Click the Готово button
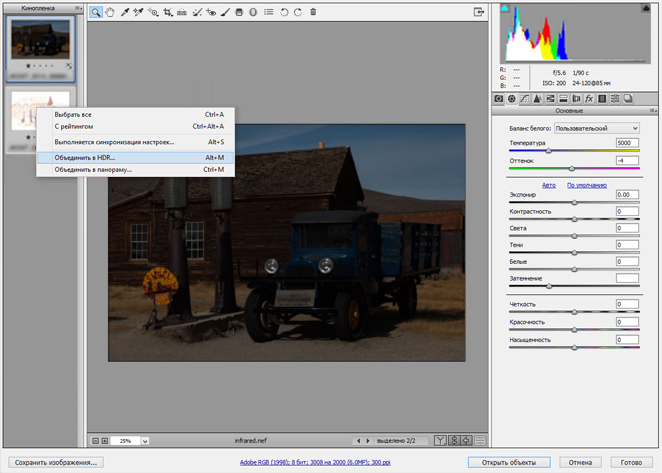 point(631,462)
